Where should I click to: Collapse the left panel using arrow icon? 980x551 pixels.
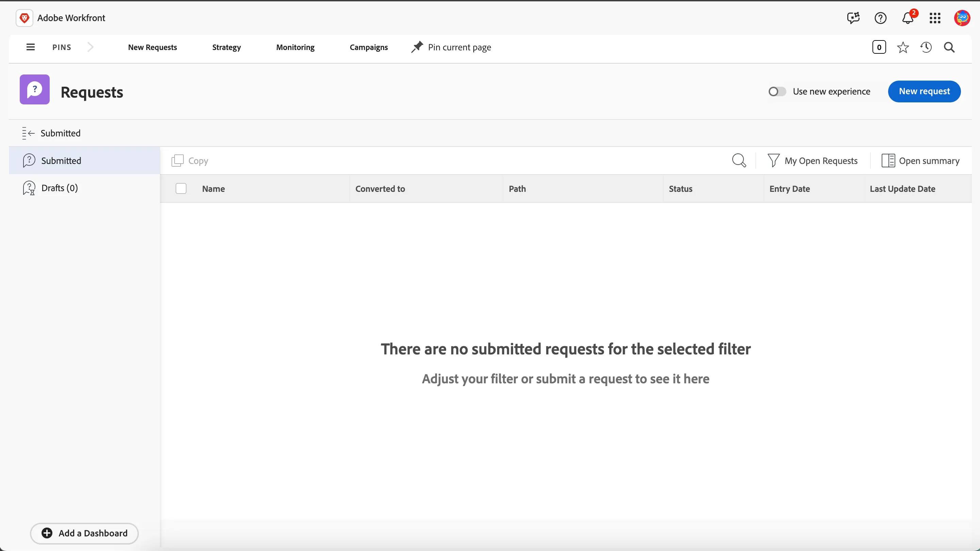(28, 133)
